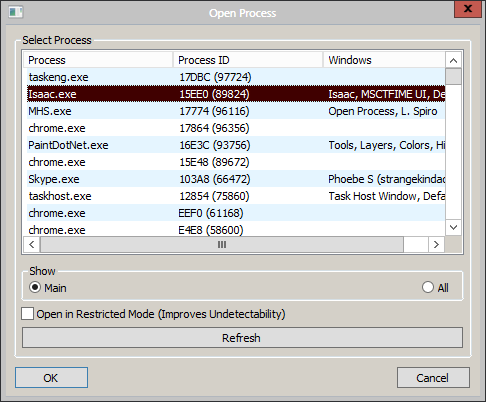This screenshot has height=402, width=486.
Task: Click the right arrow of horizontal scrollbar
Action: 436,245
